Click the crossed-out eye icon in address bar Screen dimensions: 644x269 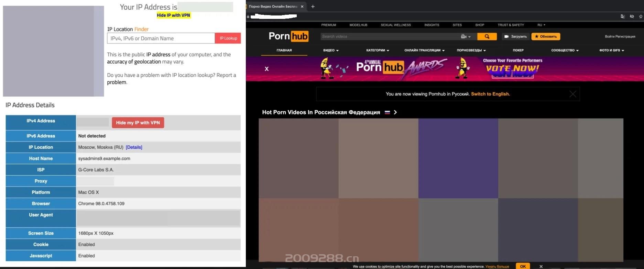[632, 16]
